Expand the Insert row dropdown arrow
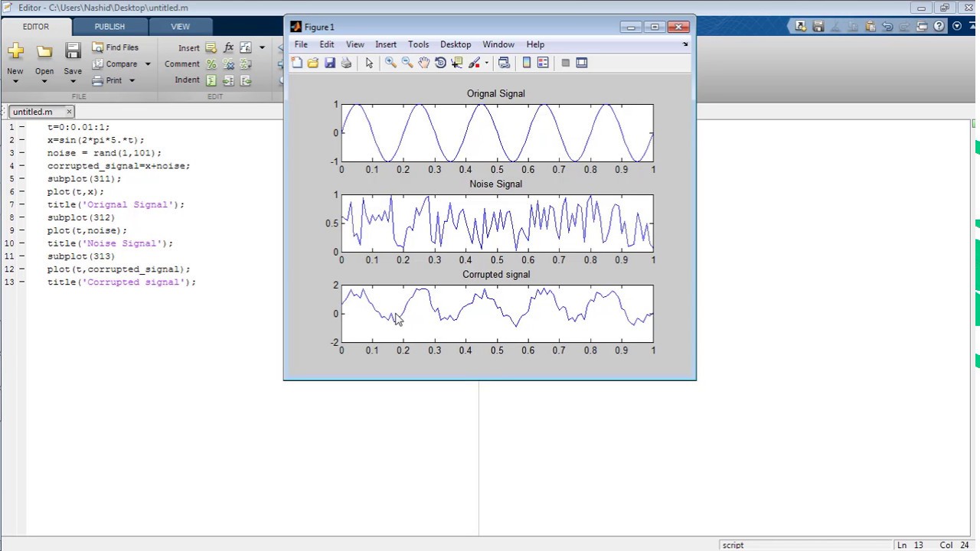 point(262,47)
